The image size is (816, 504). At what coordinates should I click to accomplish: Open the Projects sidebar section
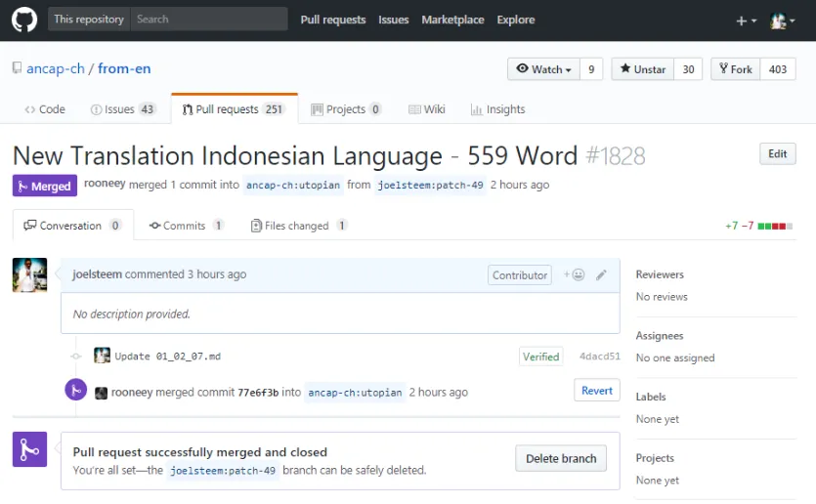coord(655,458)
